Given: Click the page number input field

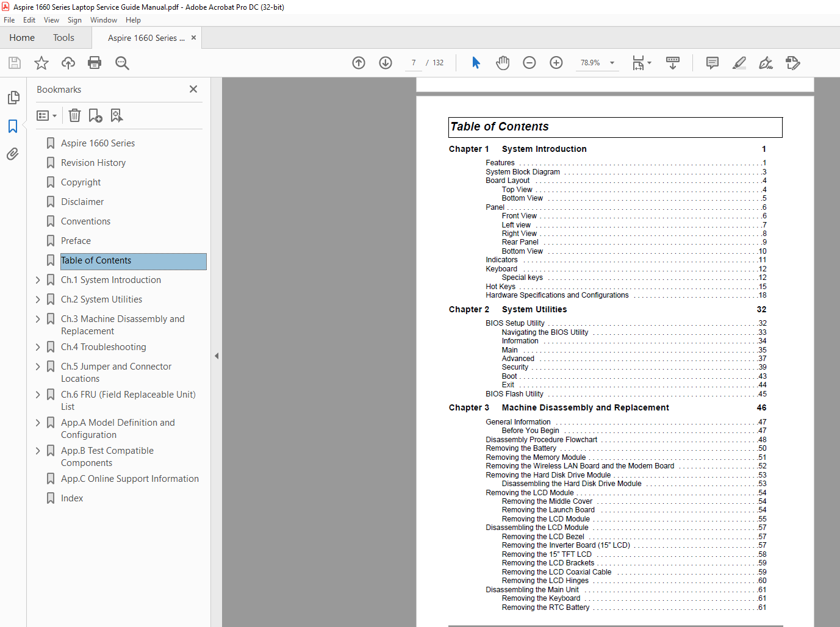Looking at the screenshot, I should click(414, 63).
